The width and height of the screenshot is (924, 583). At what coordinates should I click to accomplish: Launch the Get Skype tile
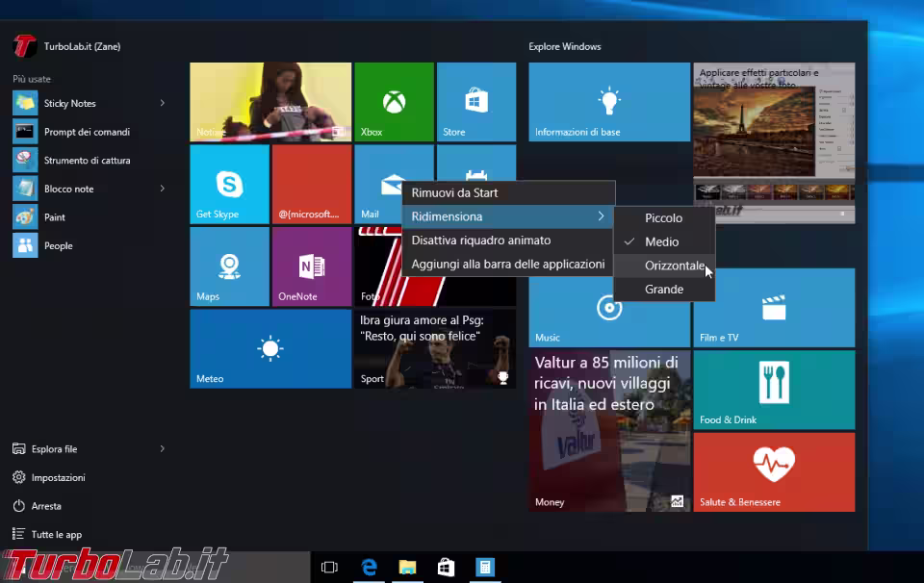(229, 185)
